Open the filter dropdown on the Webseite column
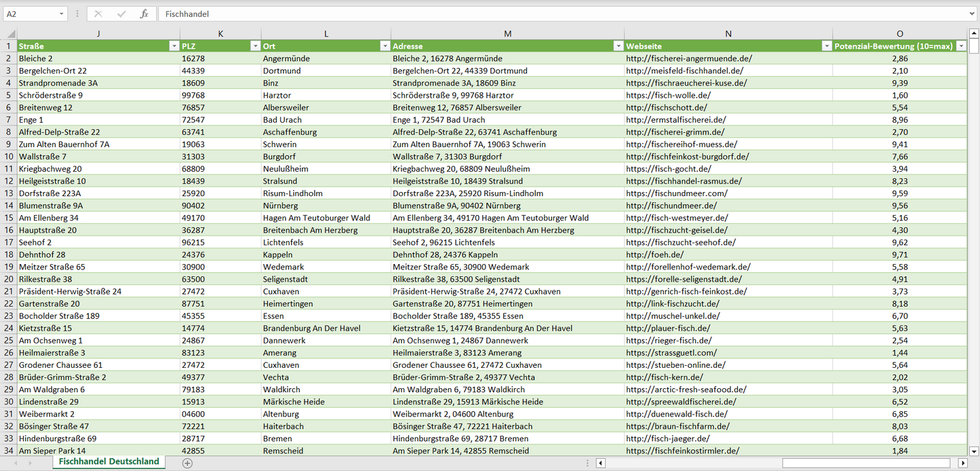 [827, 45]
